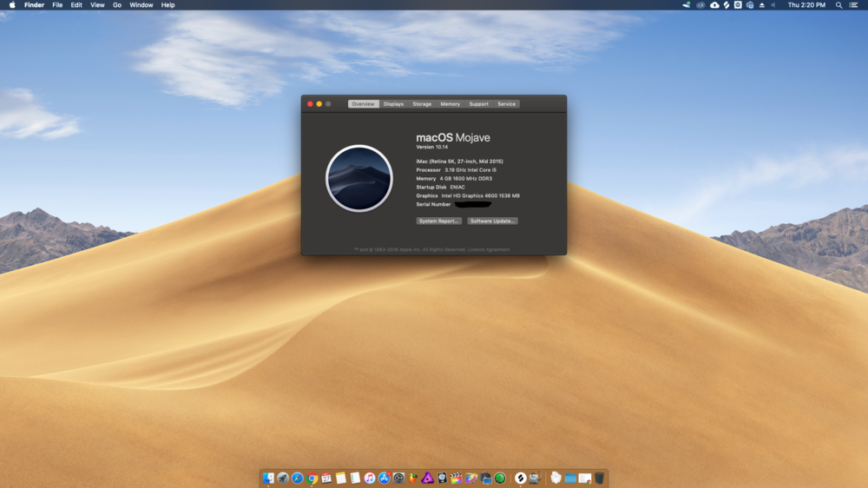Click the System Report button
The image size is (868, 488).
(x=438, y=221)
